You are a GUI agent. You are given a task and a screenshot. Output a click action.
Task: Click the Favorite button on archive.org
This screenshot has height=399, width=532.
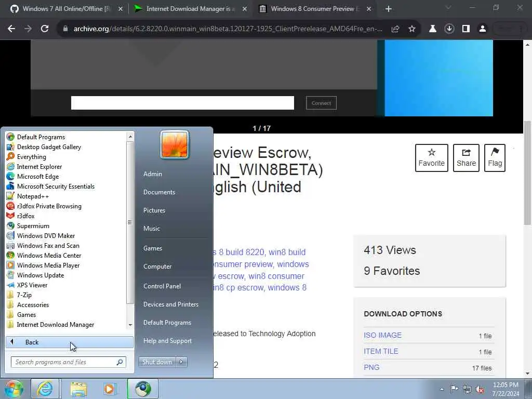pyautogui.click(x=432, y=158)
